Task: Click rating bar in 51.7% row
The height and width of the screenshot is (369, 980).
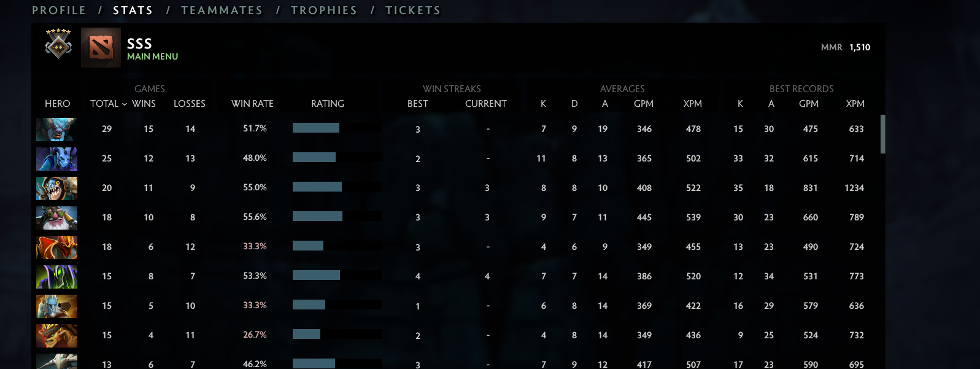Action: point(337,128)
